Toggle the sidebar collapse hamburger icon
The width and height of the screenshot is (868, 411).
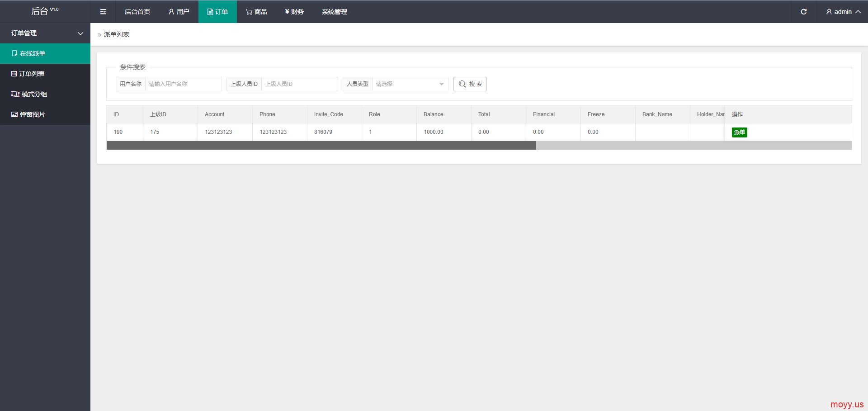pyautogui.click(x=103, y=12)
